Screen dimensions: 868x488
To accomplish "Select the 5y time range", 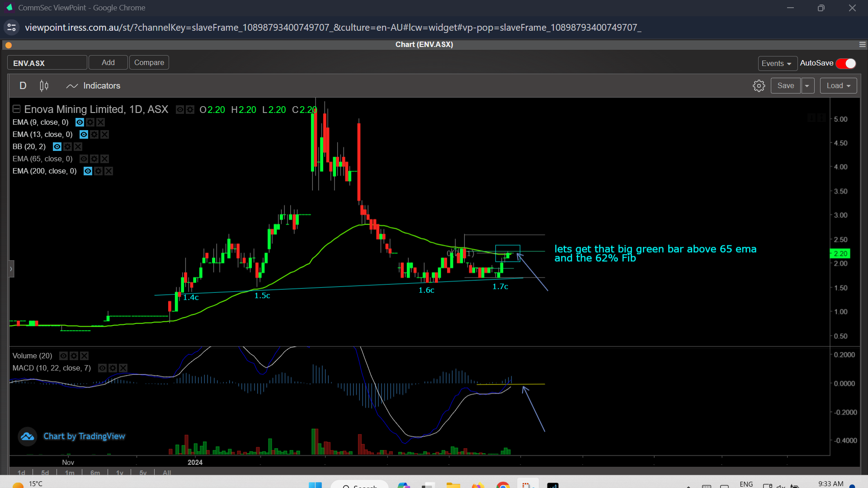I will [143, 473].
